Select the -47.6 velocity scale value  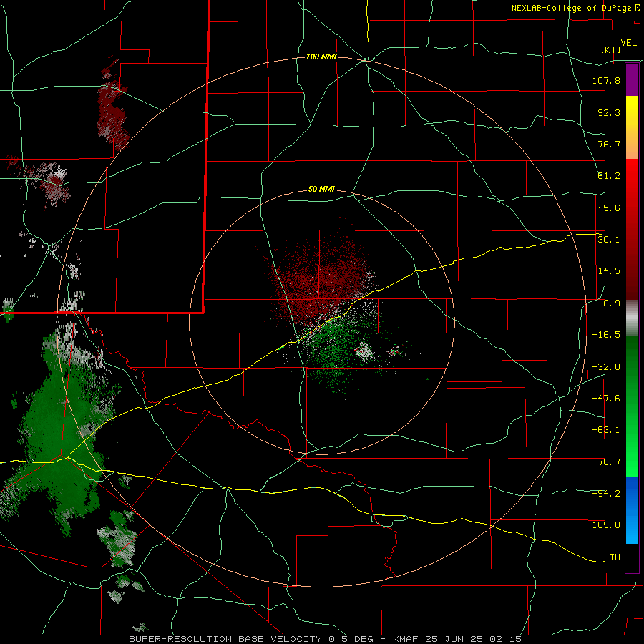[x=606, y=399]
